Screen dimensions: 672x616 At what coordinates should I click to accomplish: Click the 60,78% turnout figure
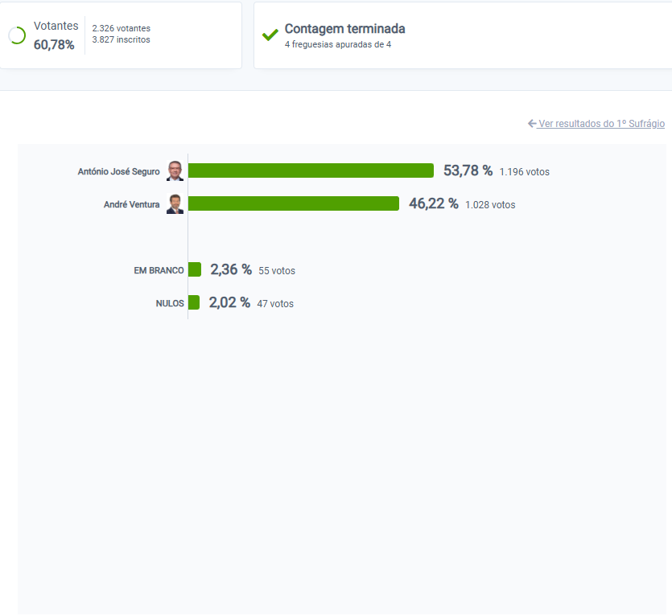tap(54, 44)
